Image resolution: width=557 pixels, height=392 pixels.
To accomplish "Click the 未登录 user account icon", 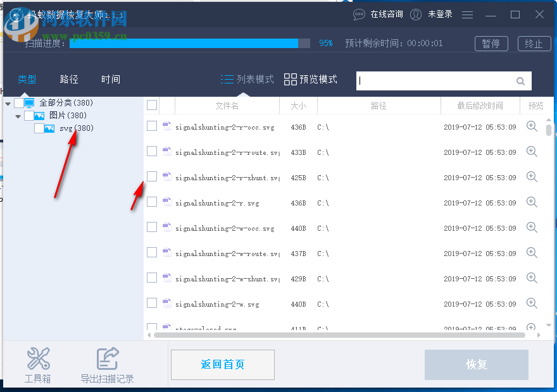I will [416, 14].
